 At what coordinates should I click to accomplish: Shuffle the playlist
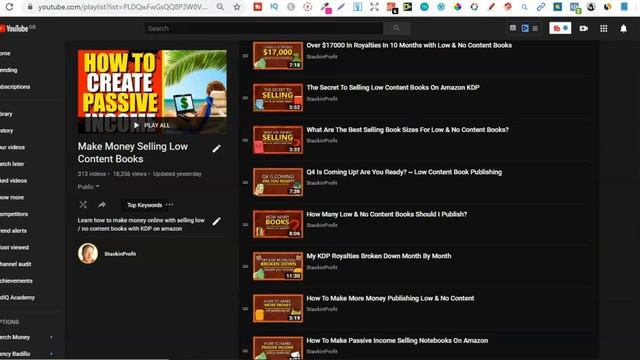(x=83, y=204)
